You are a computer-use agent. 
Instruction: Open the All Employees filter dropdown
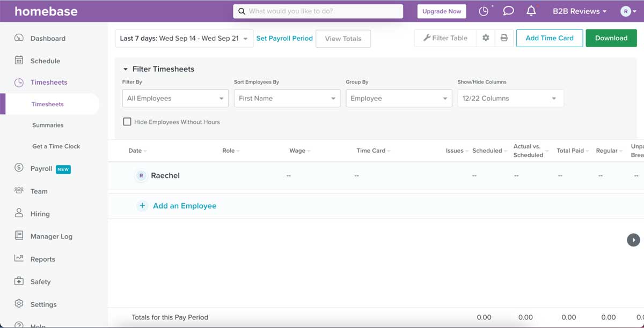[175, 99]
